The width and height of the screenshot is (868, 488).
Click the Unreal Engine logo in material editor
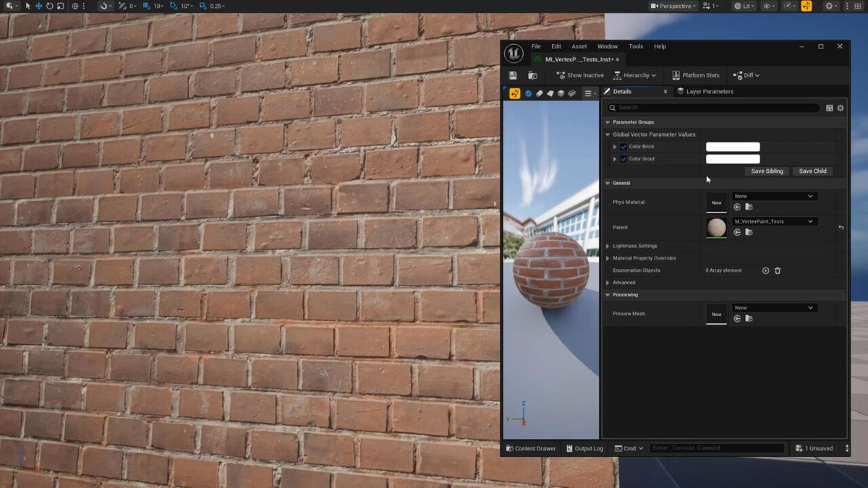click(x=514, y=53)
